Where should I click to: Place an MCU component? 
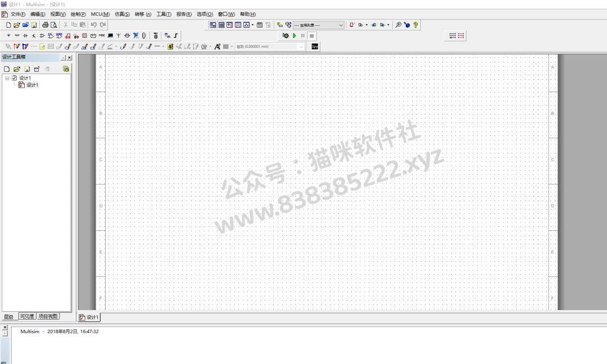(156, 35)
